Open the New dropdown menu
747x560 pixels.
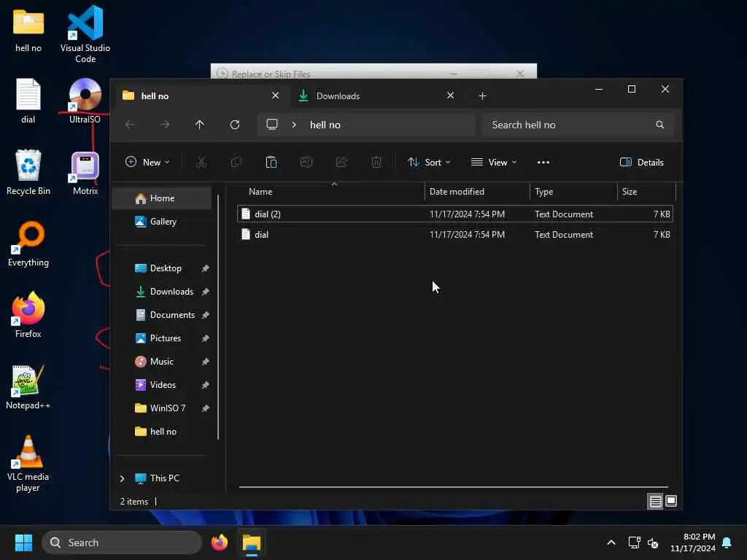pos(147,163)
